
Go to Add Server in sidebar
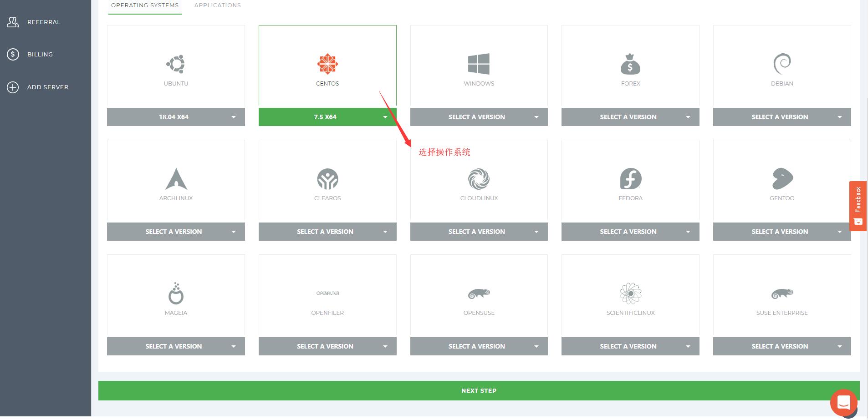click(48, 87)
